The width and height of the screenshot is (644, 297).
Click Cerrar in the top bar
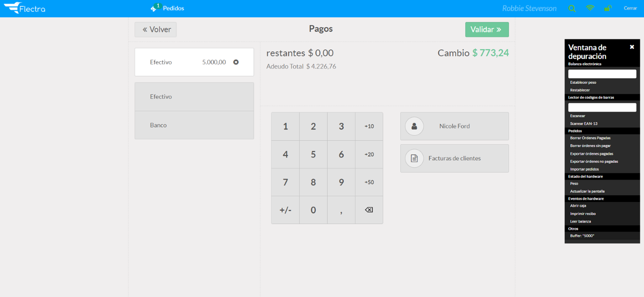tap(630, 8)
